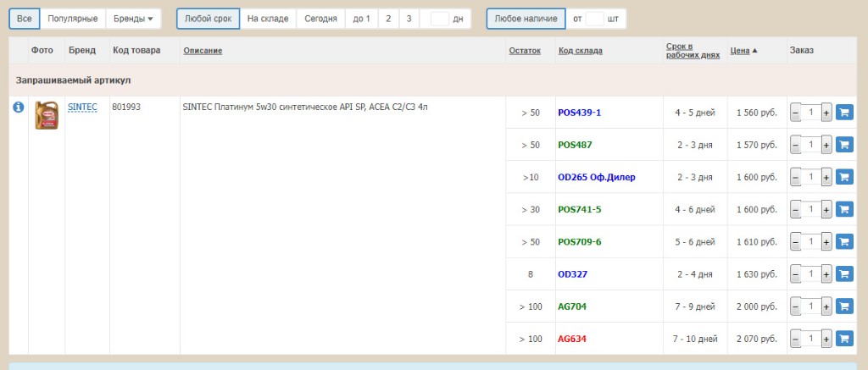Increase quantity for POS709-6 offer
Image resolution: width=868 pixels, height=370 pixels.
[x=826, y=242]
